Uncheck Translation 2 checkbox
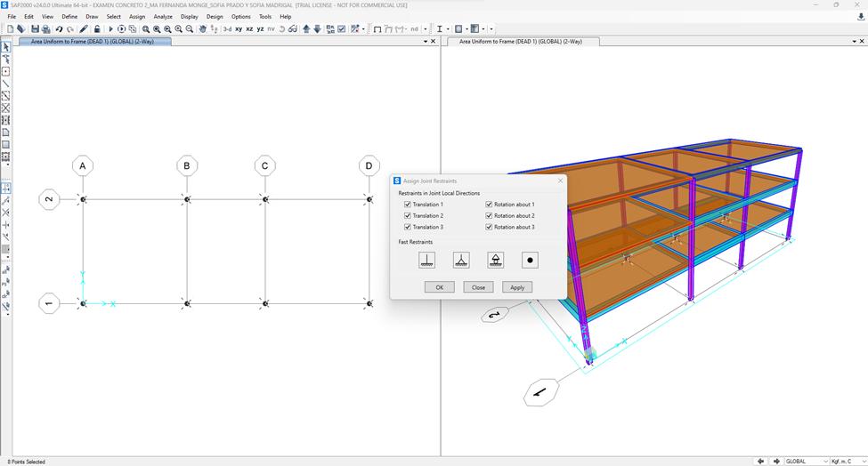The image size is (868, 466). pos(408,215)
